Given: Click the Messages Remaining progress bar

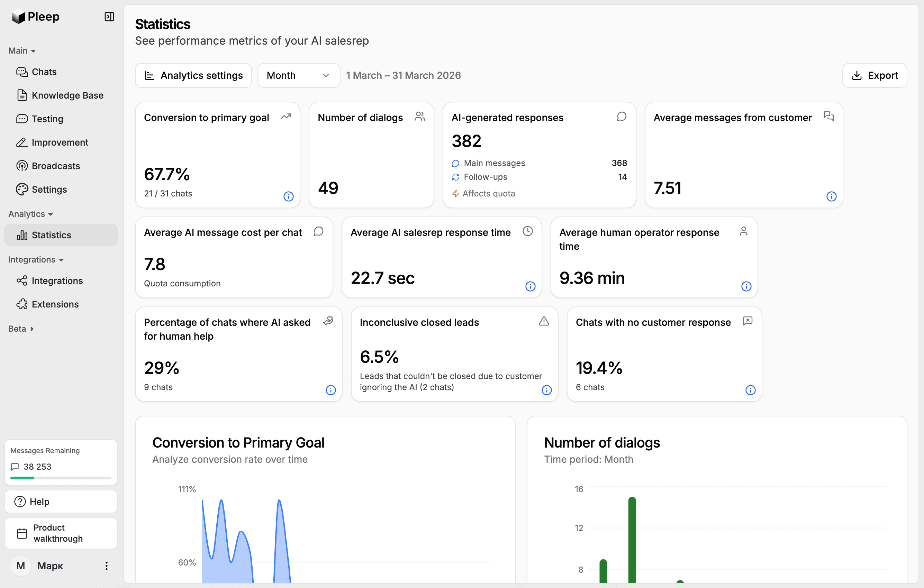Looking at the screenshot, I should point(60,478).
